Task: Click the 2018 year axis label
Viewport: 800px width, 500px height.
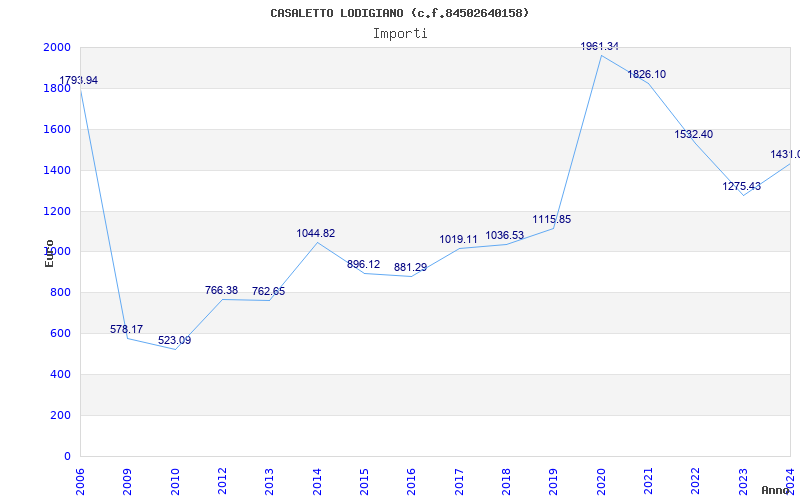Action: pyautogui.click(x=506, y=481)
